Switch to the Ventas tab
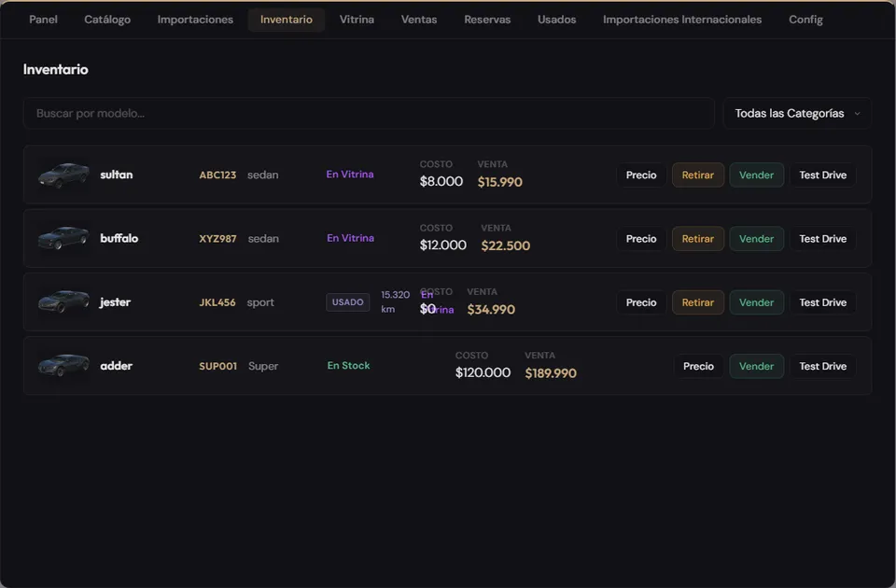Screen dimensions: 896x588 click(419, 20)
